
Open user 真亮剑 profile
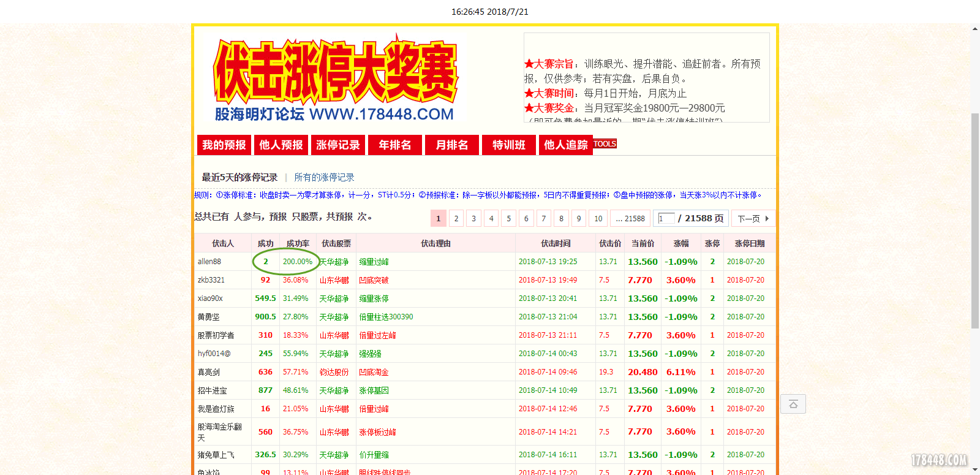pyautogui.click(x=208, y=372)
